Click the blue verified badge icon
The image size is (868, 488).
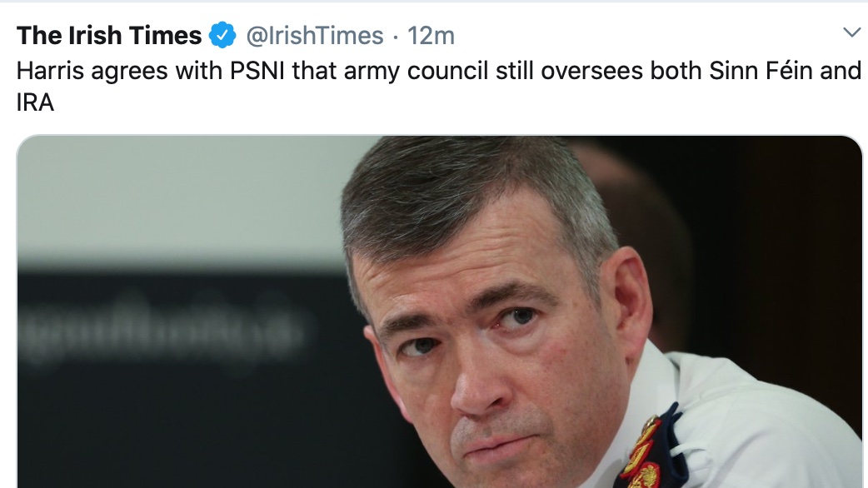222,36
